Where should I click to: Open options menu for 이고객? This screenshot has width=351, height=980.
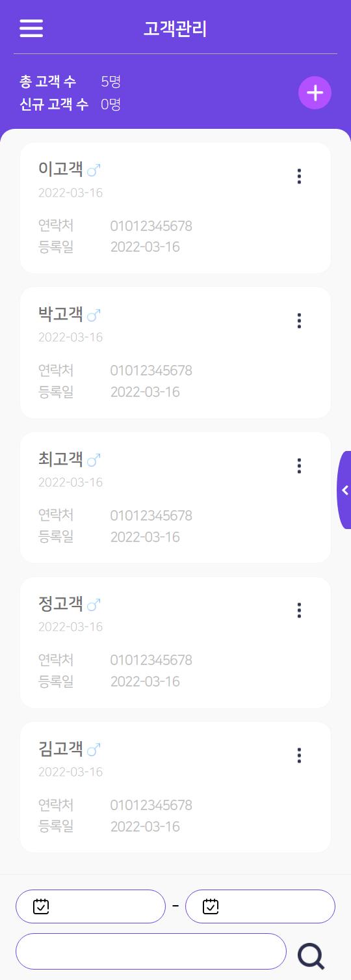[299, 176]
